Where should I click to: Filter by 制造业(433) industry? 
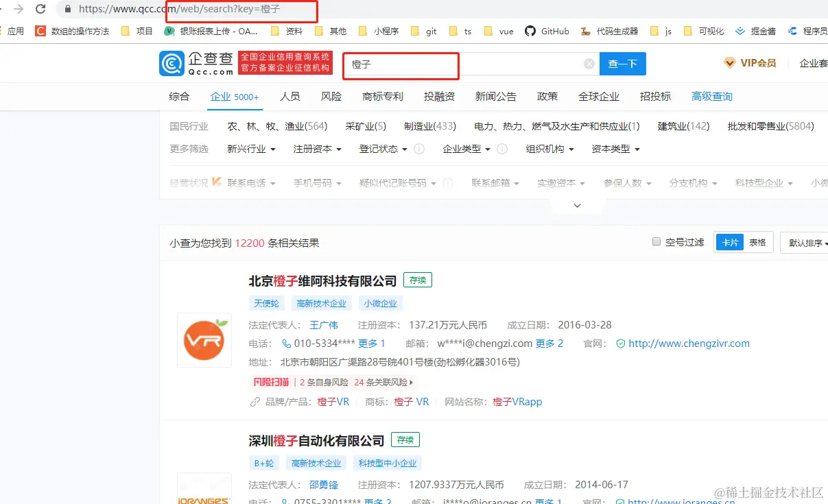coord(430,126)
